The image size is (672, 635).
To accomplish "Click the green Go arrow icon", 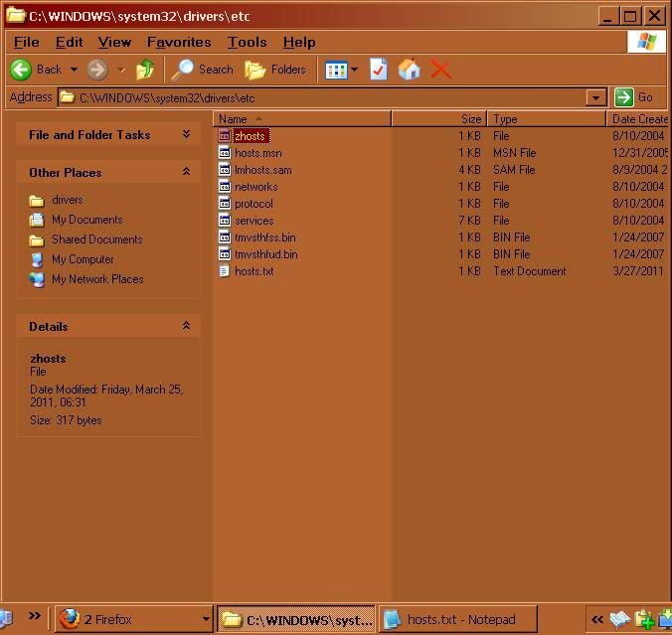I will 623,97.
